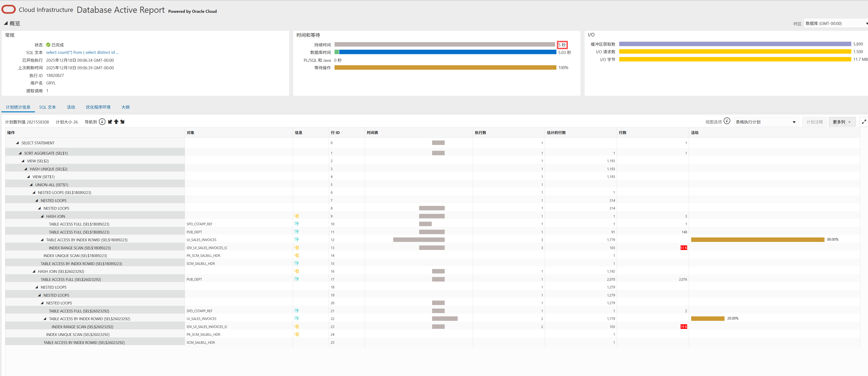The width and height of the screenshot is (868, 376).
Task: Click the up arrow navigation icon after 导航到
Action: pyautogui.click(x=116, y=122)
